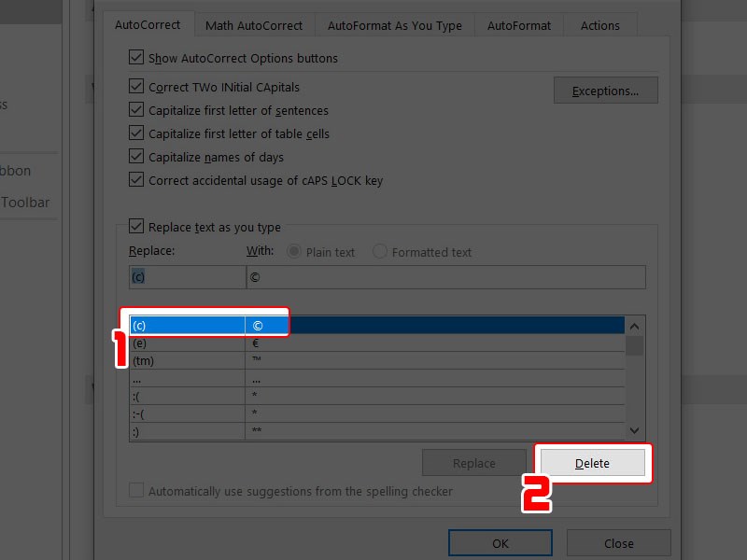Viewport: 747px width, 560px height.
Task: Click the list scrollbar up arrow
Action: [x=634, y=326]
